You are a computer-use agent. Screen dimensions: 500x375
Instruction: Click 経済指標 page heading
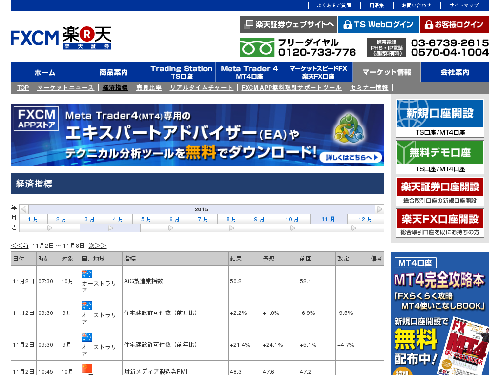pos(34,184)
